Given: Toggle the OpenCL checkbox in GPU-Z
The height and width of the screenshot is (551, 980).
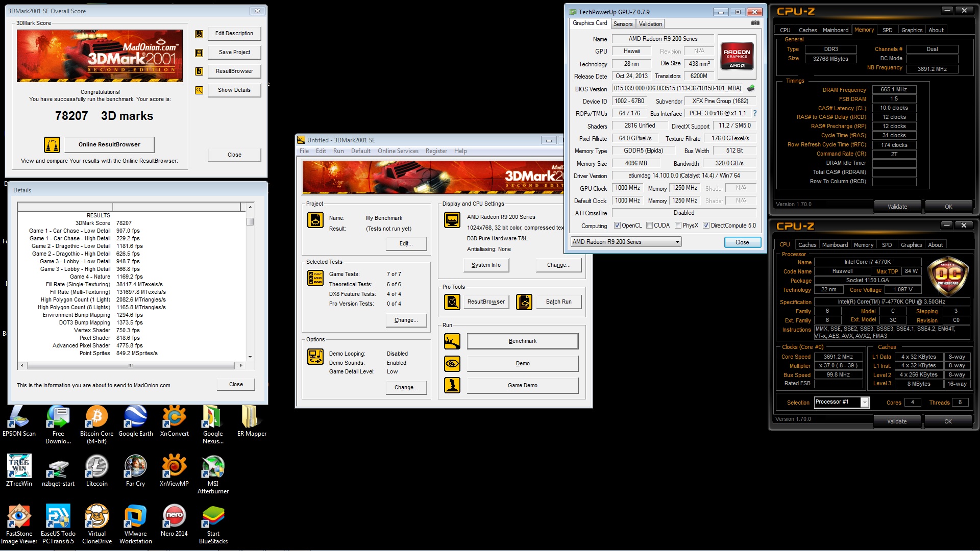Looking at the screenshot, I should click(x=617, y=226).
